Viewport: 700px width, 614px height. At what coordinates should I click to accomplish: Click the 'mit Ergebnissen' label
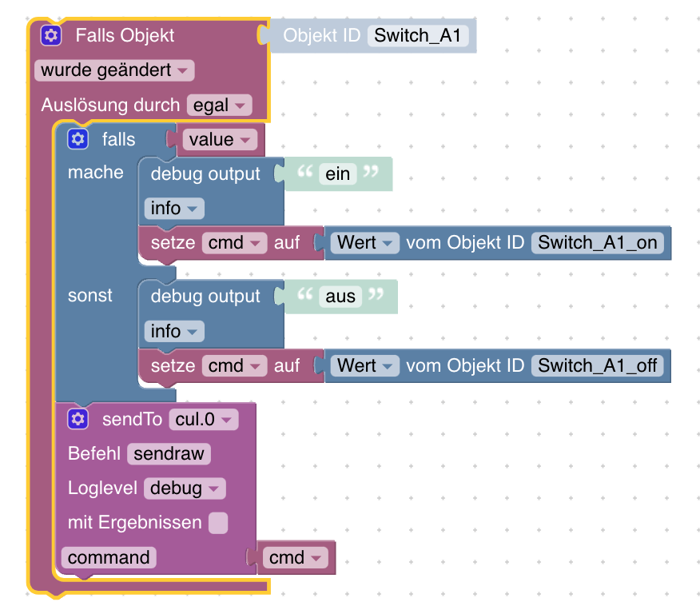coord(135,522)
